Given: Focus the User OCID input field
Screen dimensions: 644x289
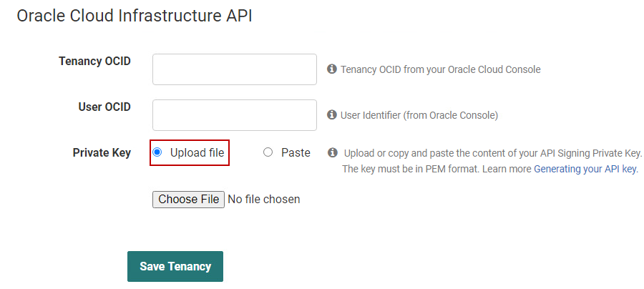Looking at the screenshot, I should click(x=235, y=115).
